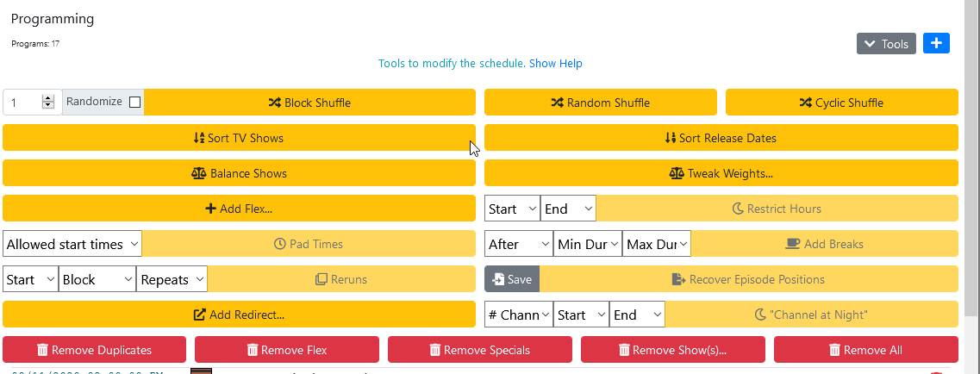Click Balance Shows scale button
The image size is (980, 374).
[x=239, y=173]
